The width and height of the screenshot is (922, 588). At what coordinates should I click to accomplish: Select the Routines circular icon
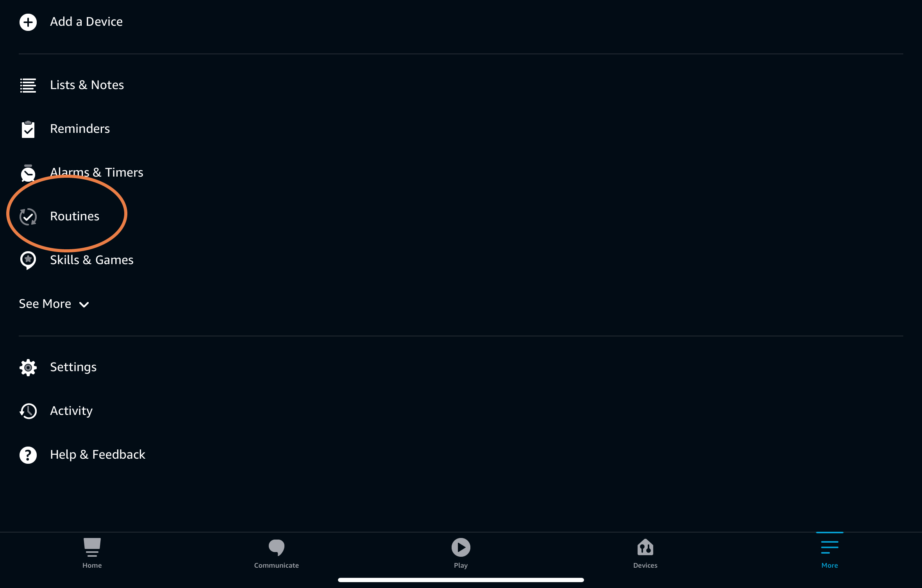[x=28, y=216]
